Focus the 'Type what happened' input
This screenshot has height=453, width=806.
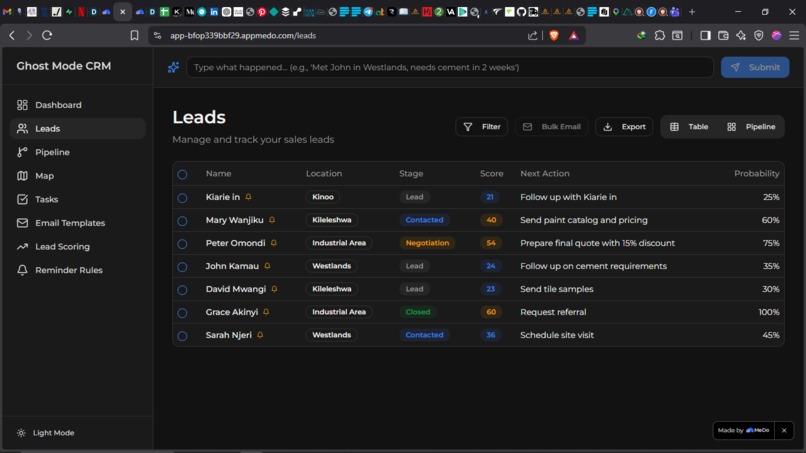(x=449, y=67)
